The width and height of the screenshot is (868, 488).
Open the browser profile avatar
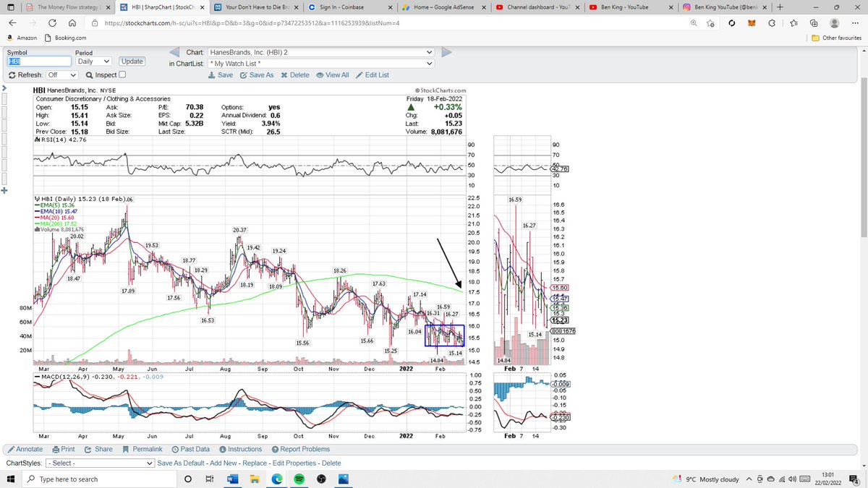tap(834, 23)
